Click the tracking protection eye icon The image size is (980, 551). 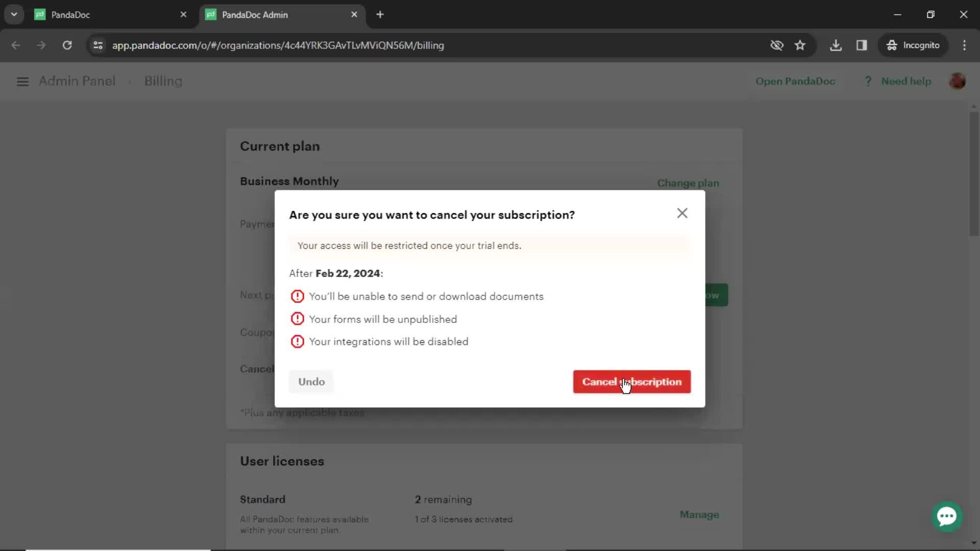click(x=776, y=45)
